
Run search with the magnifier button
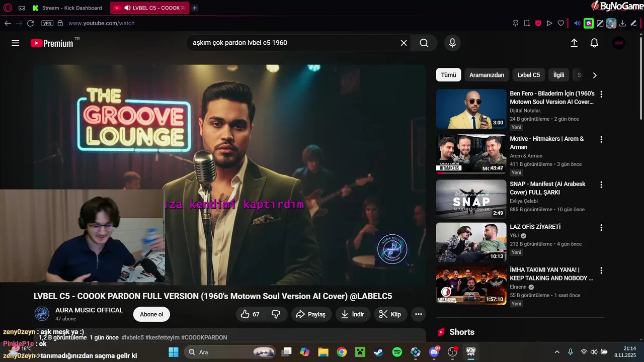click(x=424, y=43)
